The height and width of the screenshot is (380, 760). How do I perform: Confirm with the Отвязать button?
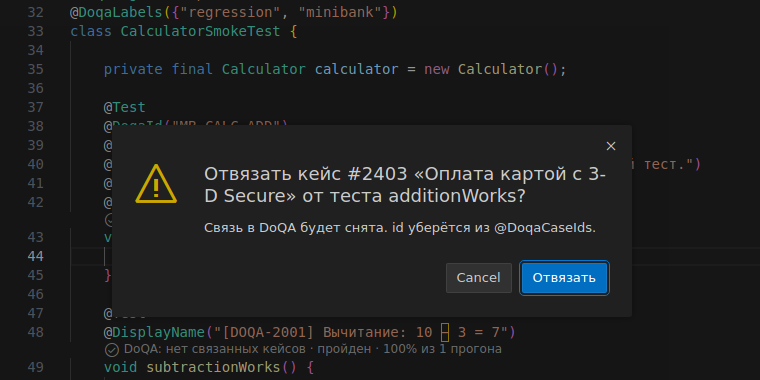tap(564, 278)
